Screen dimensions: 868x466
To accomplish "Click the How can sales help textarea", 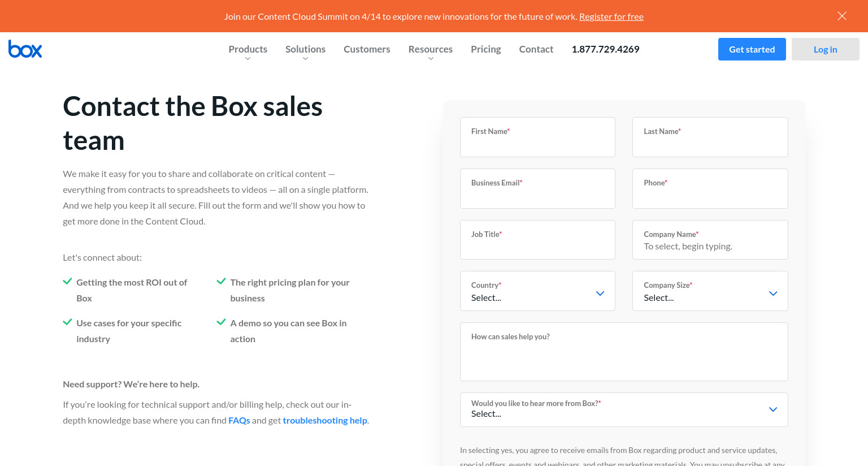I will click(624, 352).
